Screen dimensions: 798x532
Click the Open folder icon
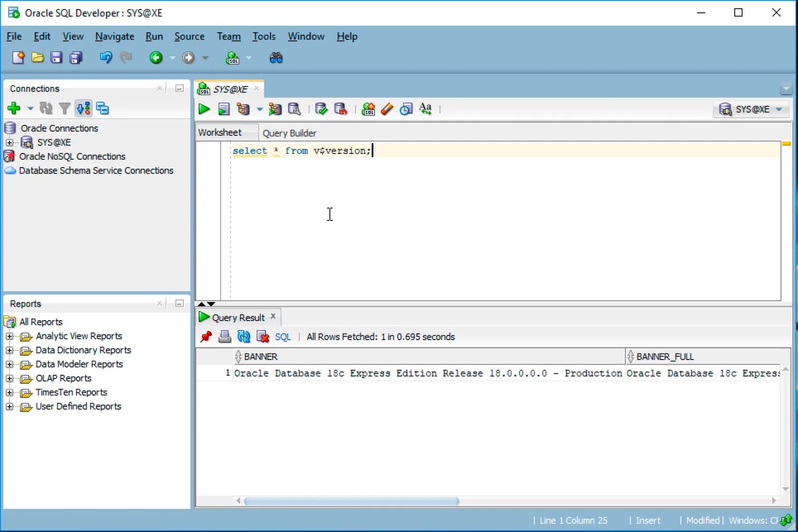[38, 58]
